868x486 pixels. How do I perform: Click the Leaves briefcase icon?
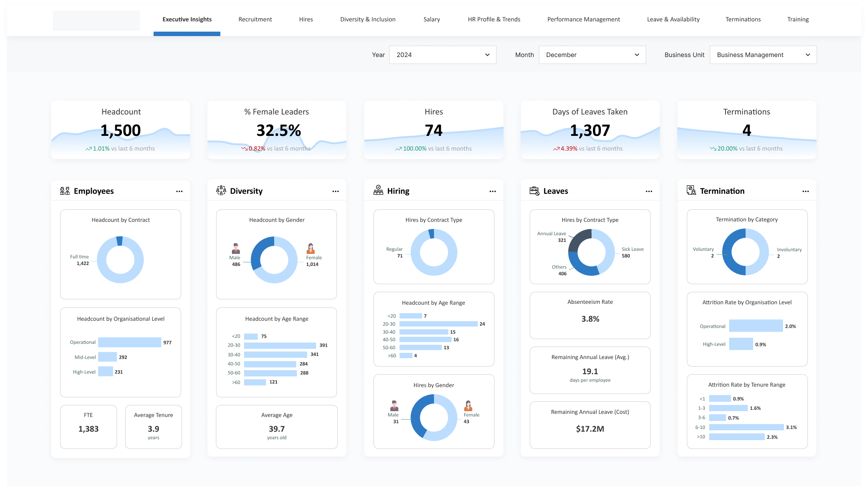point(534,191)
